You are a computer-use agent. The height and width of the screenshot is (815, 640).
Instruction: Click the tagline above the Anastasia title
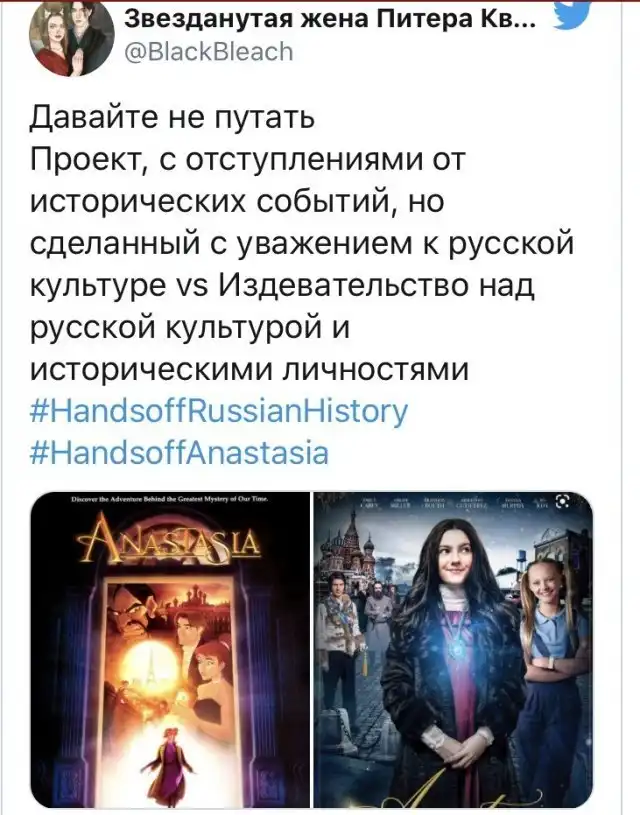tap(170, 499)
